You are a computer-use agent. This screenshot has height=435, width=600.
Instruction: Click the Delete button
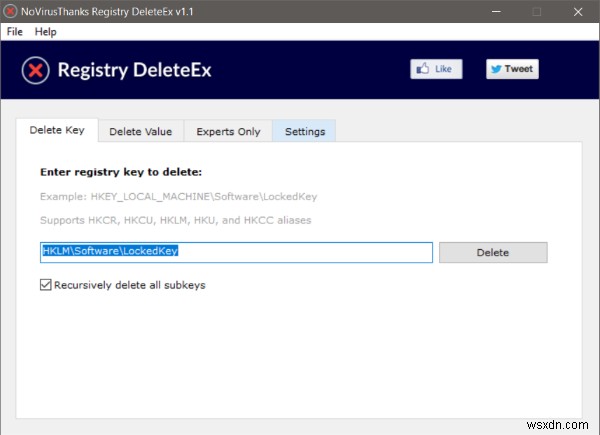click(493, 253)
